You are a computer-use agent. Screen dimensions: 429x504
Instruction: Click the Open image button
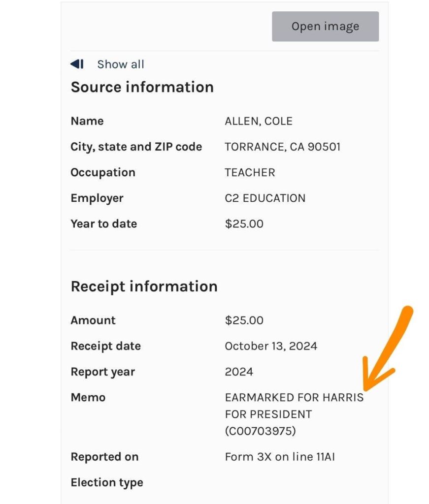click(x=325, y=27)
